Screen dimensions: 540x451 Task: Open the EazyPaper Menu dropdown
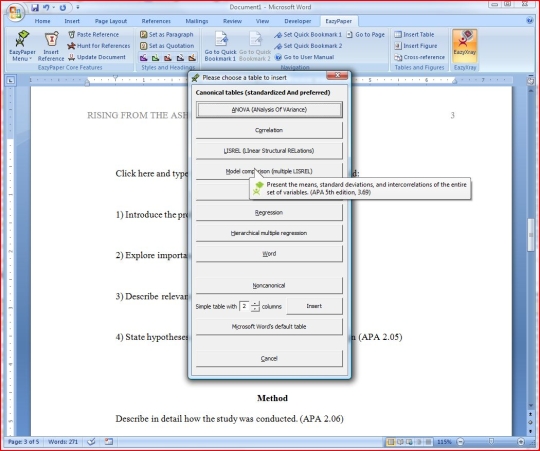point(22,47)
